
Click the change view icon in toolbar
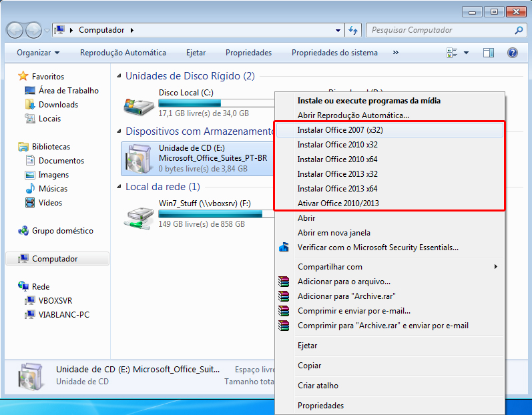point(452,53)
